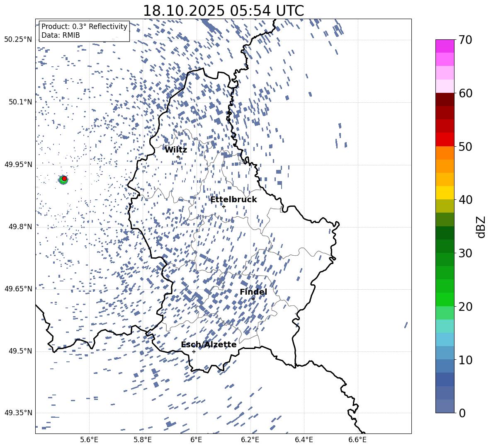Click the 5.6°E longitude label
491x448 pixels.
89,440
